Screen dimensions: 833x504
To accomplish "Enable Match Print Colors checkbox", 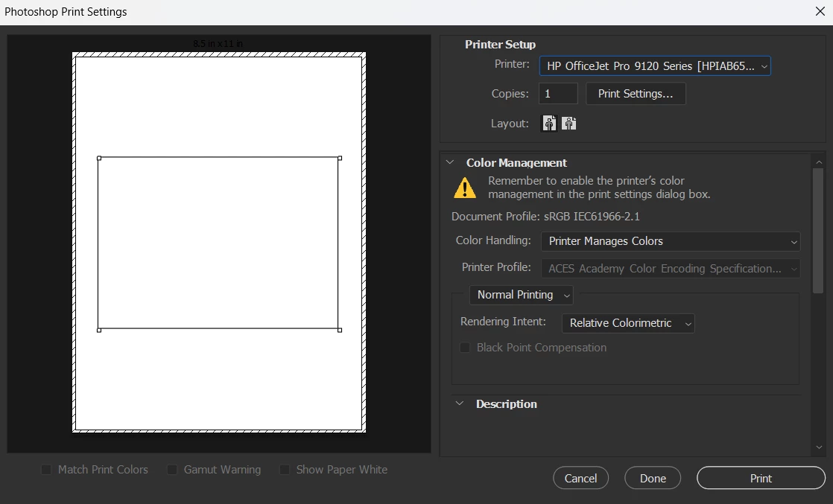I will click(x=46, y=470).
